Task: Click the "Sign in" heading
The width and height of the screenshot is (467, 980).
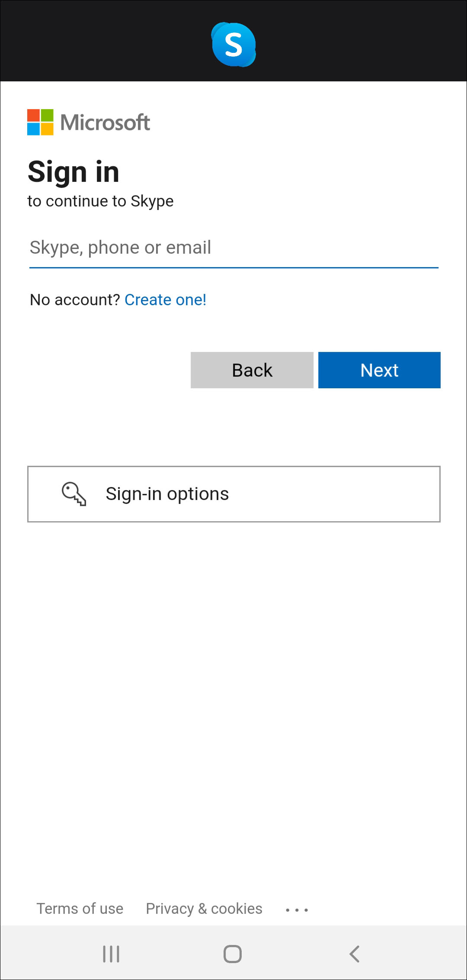Action: (74, 171)
